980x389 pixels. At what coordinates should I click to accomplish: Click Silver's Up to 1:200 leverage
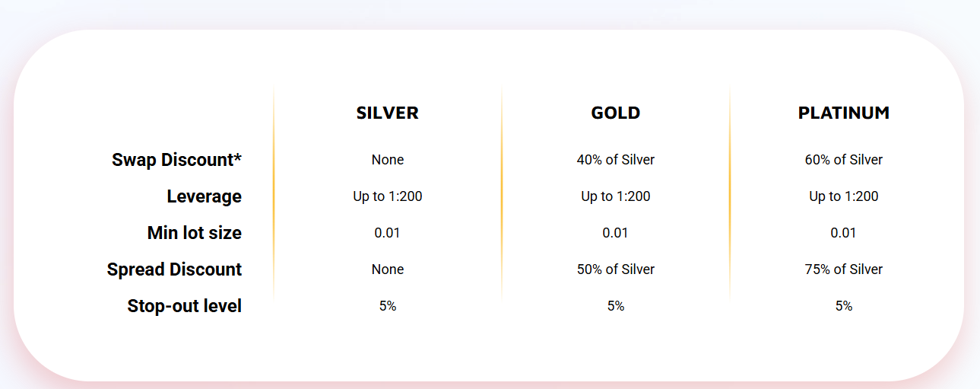tap(388, 196)
